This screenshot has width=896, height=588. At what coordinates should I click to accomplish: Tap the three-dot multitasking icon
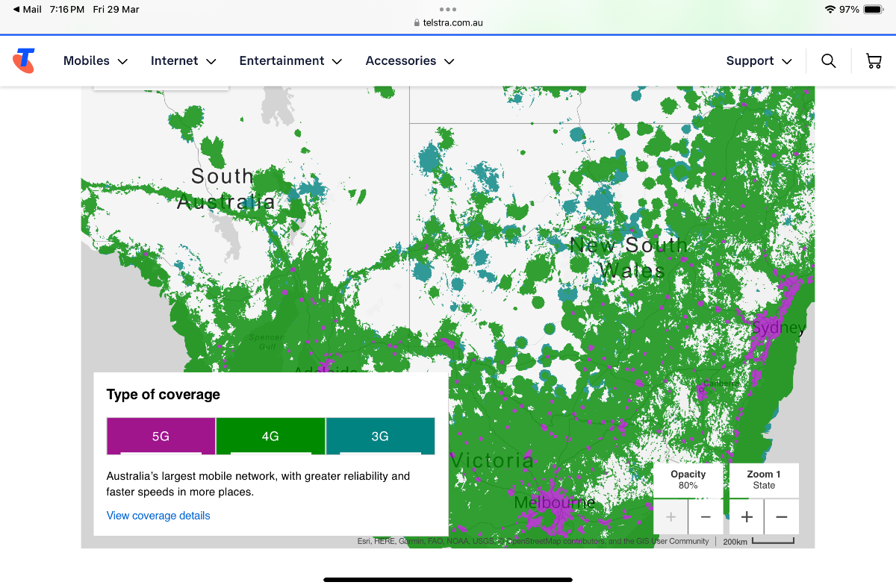click(x=448, y=9)
